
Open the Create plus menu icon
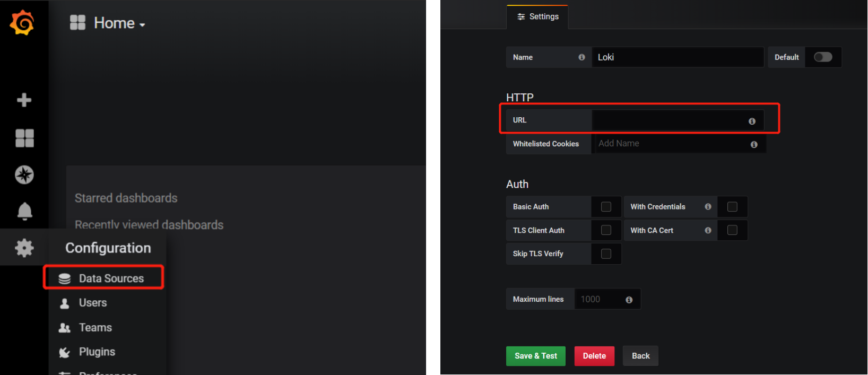click(x=24, y=100)
